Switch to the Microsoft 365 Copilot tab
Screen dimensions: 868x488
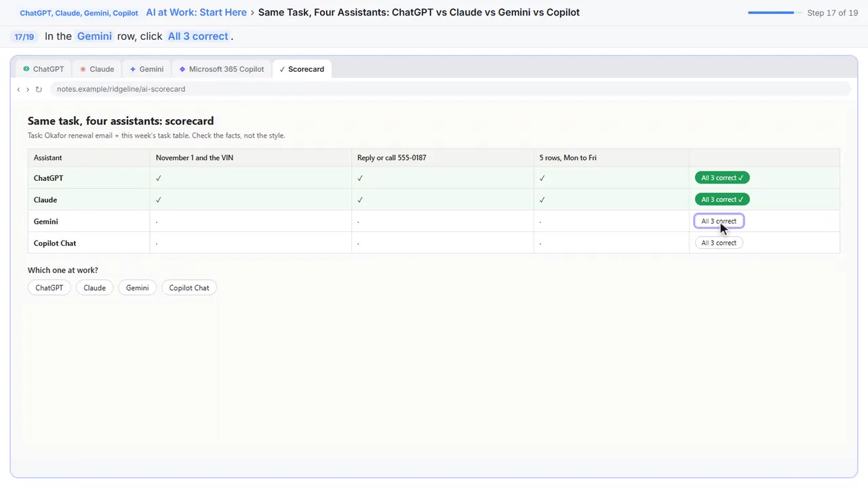pos(221,69)
